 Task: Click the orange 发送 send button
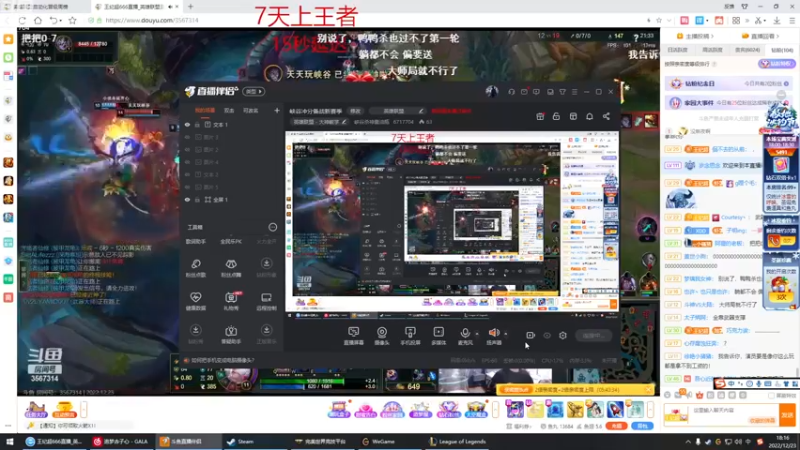pos(787,415)
